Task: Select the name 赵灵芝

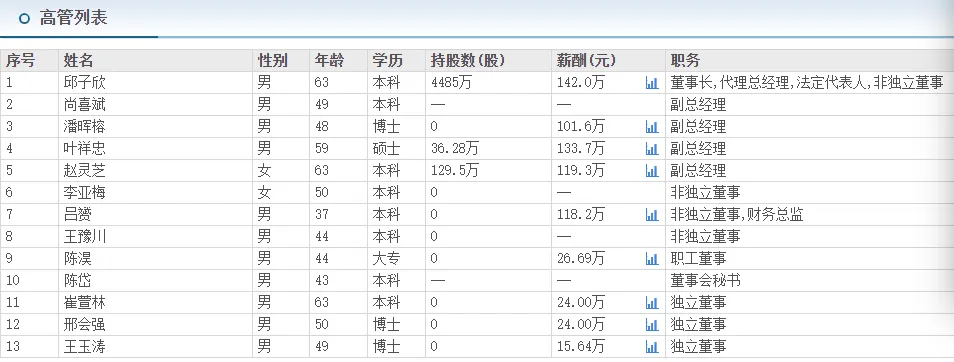Action: pos(85,170)
